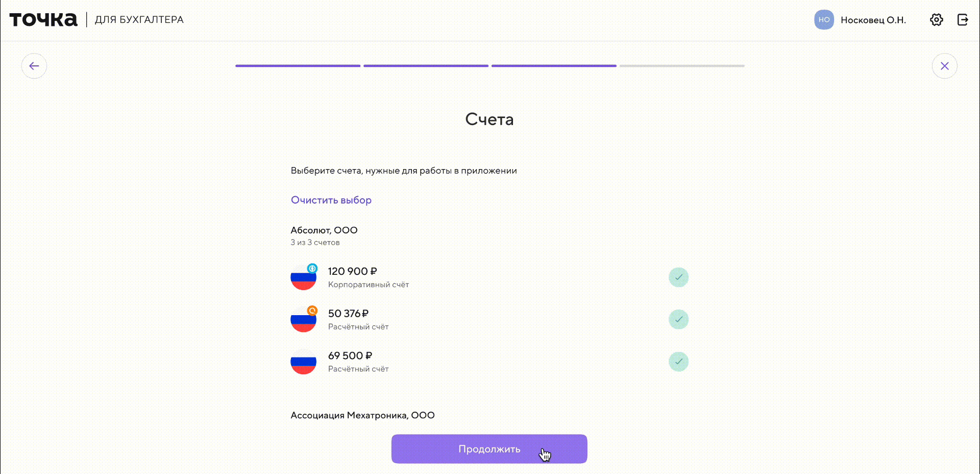Click the back arrow button
The width and height of the screenshot is (980, 474).
pos(34,66)
